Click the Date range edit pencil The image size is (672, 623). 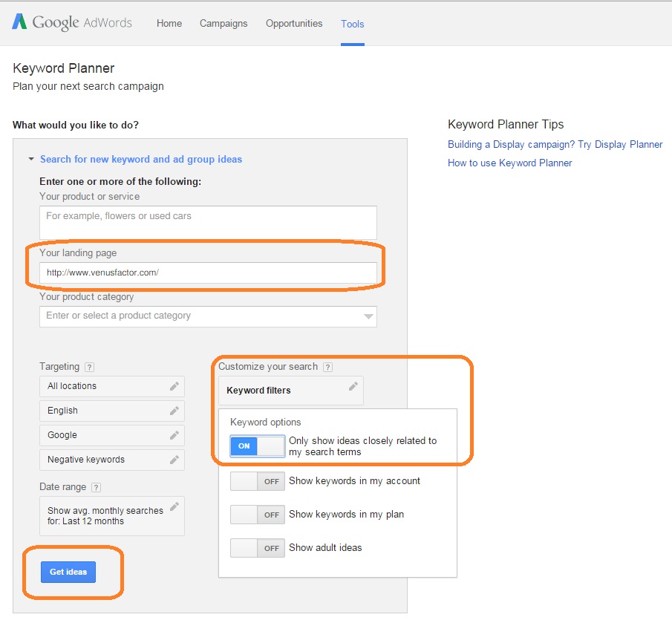click(x=174, y=507)
